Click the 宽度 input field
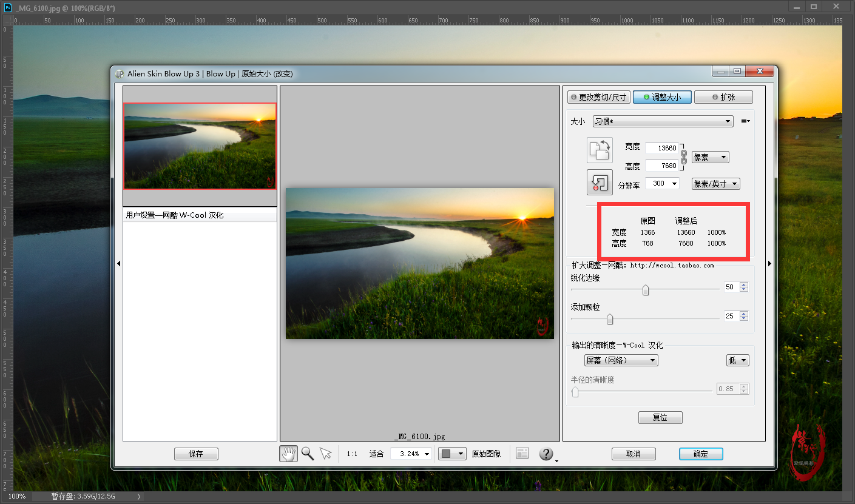 click(661, 148)
